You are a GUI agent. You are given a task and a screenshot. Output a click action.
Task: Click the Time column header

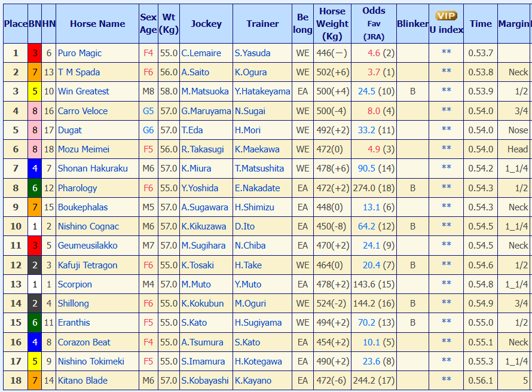481,24
